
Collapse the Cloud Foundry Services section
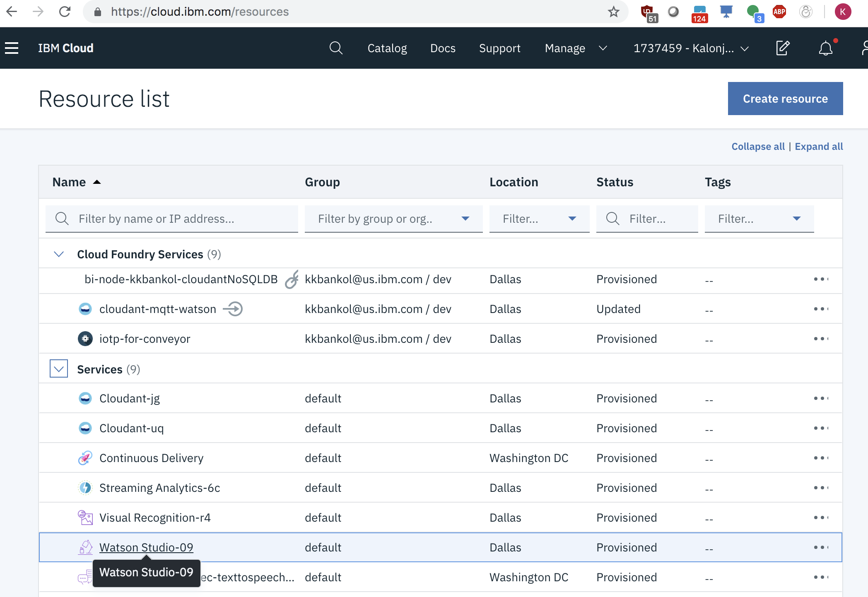(59, 254)
